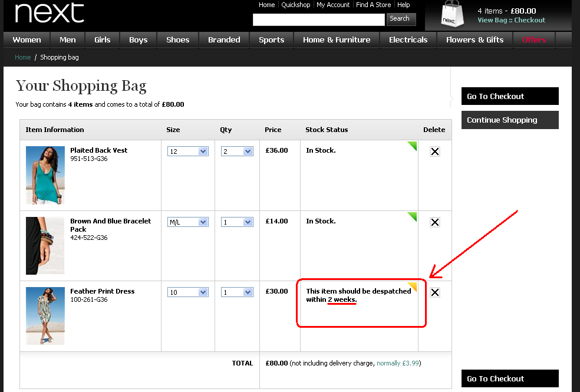This screenshot has height=392, width=580.
Task: Click the Home link in top bar
Action: pos(266,5)
